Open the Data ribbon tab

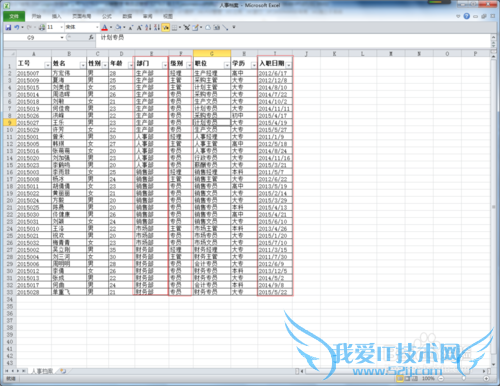(127, 16)
